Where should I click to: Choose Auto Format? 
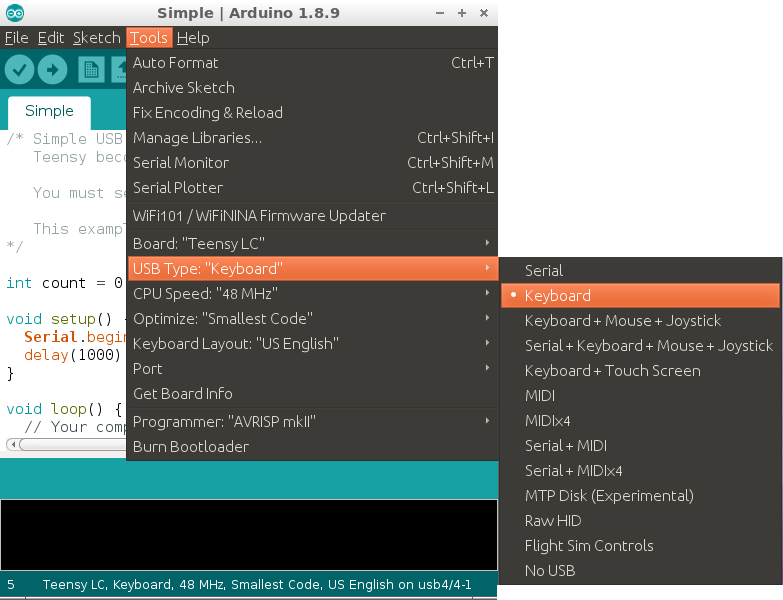(x=313, y=63)
